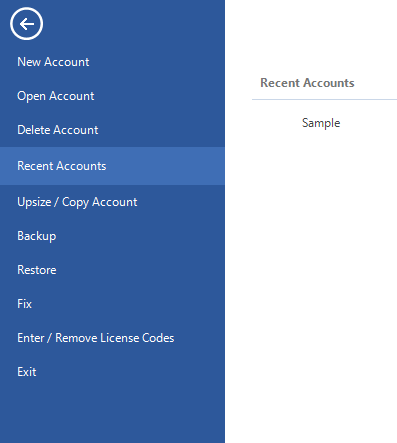Select the Fix menu item
Screen dimensions: 397x443
coord(24,304)
